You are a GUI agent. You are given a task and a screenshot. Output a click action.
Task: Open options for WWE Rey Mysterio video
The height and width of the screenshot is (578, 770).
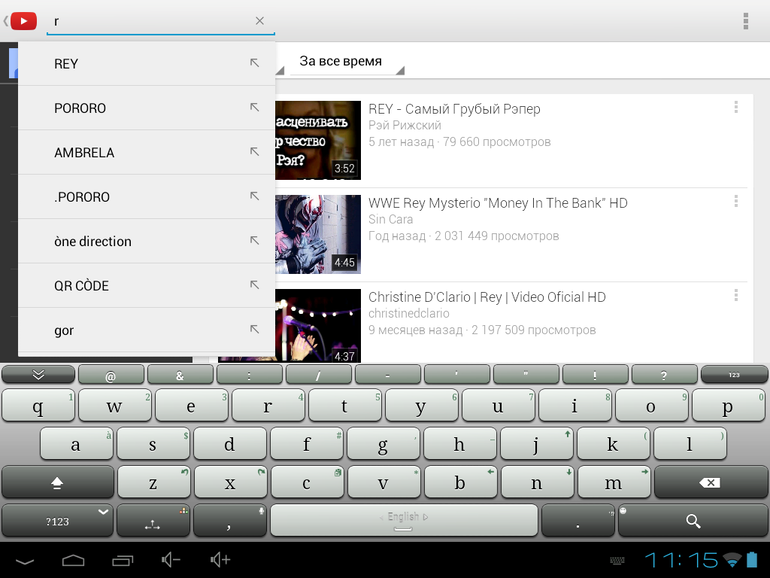(736, 201)
